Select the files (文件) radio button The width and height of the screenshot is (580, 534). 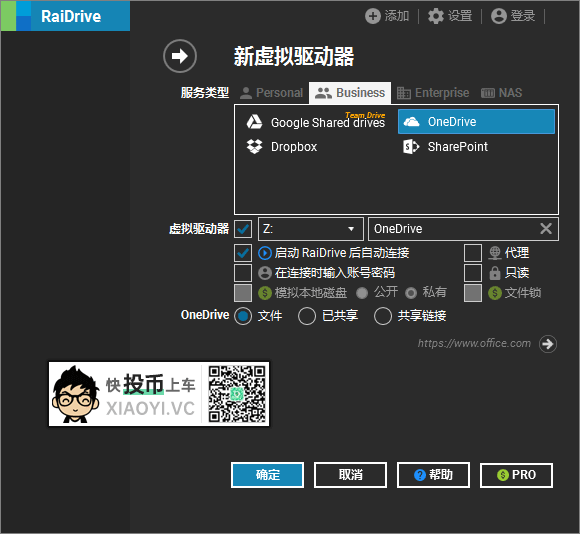pyautogui.click(x=243, y=316)
